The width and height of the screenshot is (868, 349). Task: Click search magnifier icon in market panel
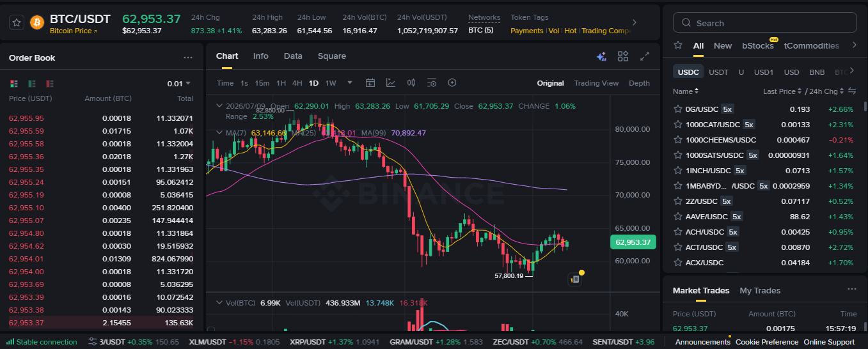[x=686, y=23]
